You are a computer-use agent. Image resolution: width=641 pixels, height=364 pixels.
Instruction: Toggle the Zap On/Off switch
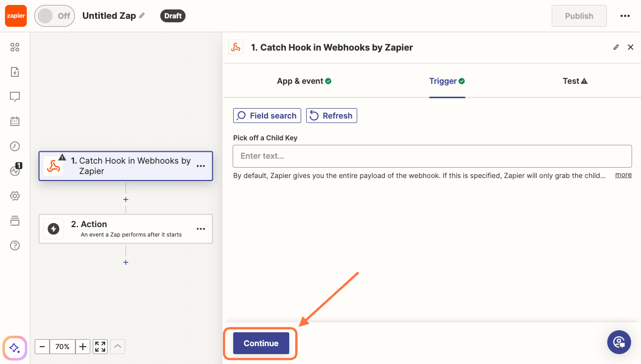coord(54,16)
